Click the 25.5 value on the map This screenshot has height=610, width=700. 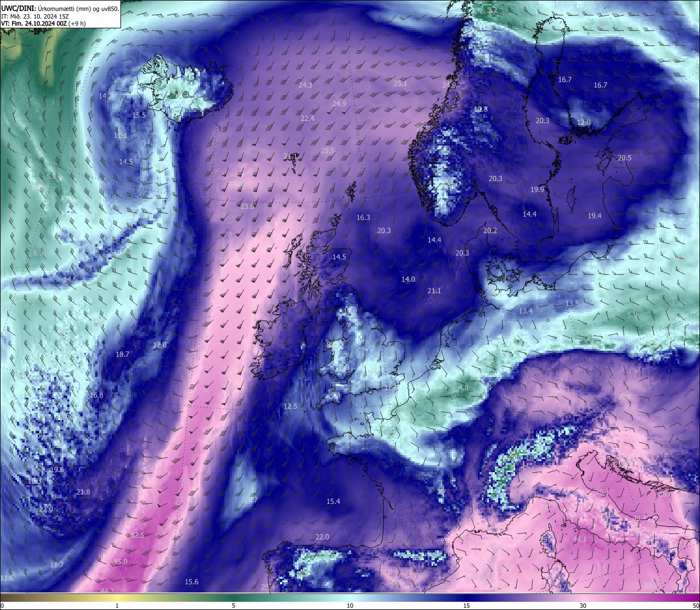click(x=328, y=151)
